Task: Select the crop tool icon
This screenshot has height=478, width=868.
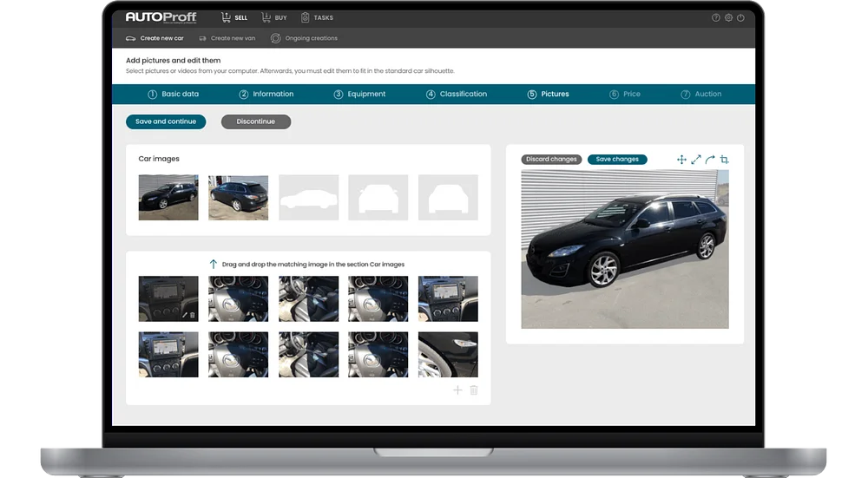Action: (724, 160)
